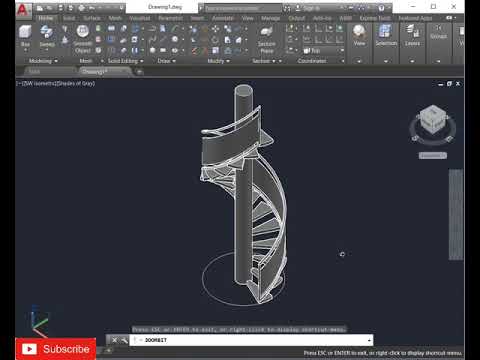Switch to the Manage ribbon tab

point(270,18)
